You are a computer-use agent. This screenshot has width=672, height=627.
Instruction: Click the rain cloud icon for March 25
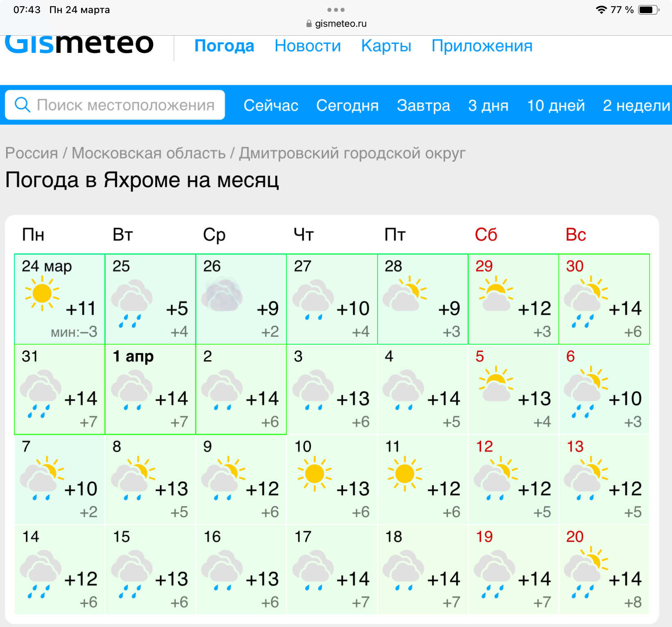click(x=132, y=303)
